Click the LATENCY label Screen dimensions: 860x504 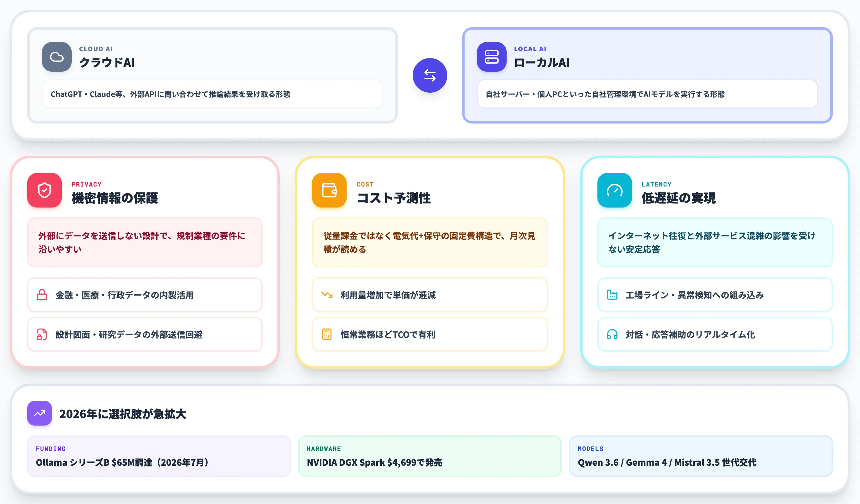657,184
